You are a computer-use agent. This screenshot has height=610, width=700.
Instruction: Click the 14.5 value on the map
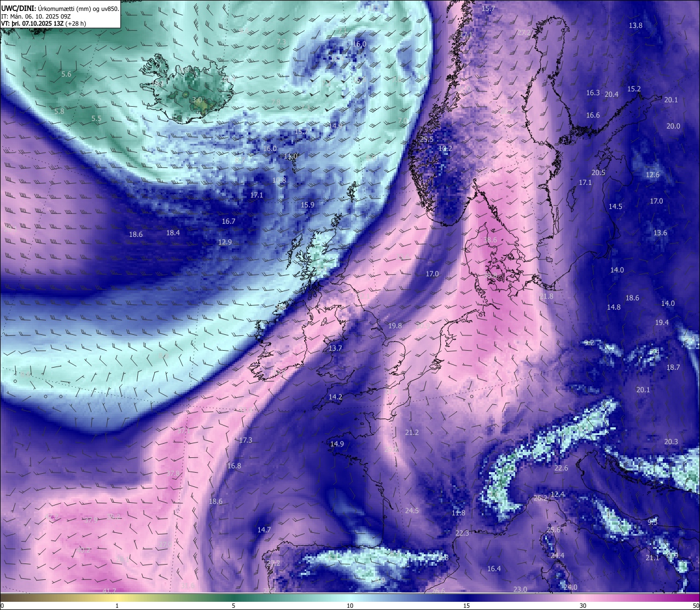coord(615,206)
